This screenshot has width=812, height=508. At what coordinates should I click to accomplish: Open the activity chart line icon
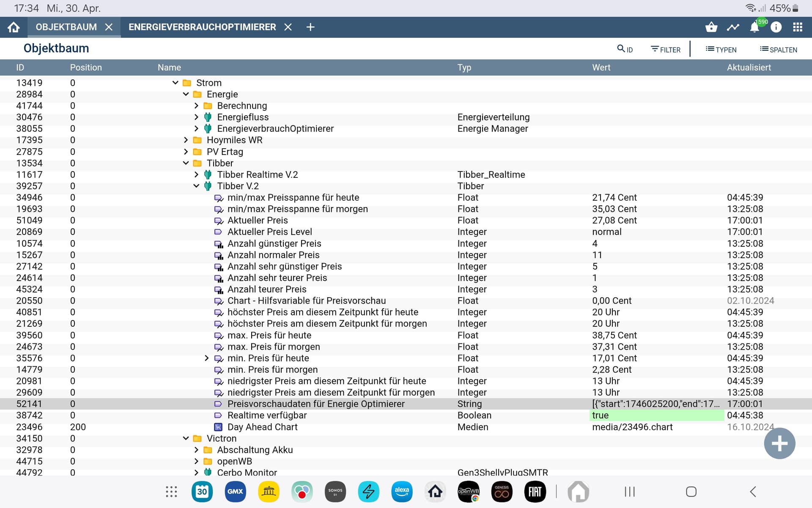pyautogui.click(x=733, y=27)
